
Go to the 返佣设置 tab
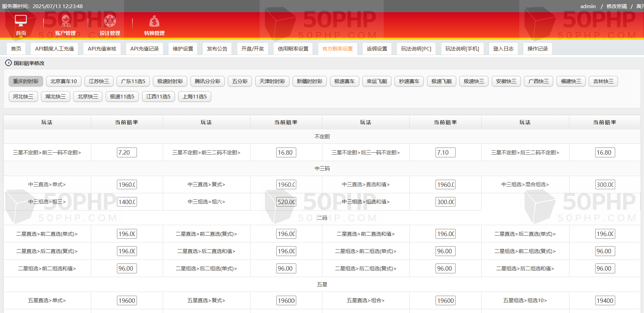[x=377, y=49]
